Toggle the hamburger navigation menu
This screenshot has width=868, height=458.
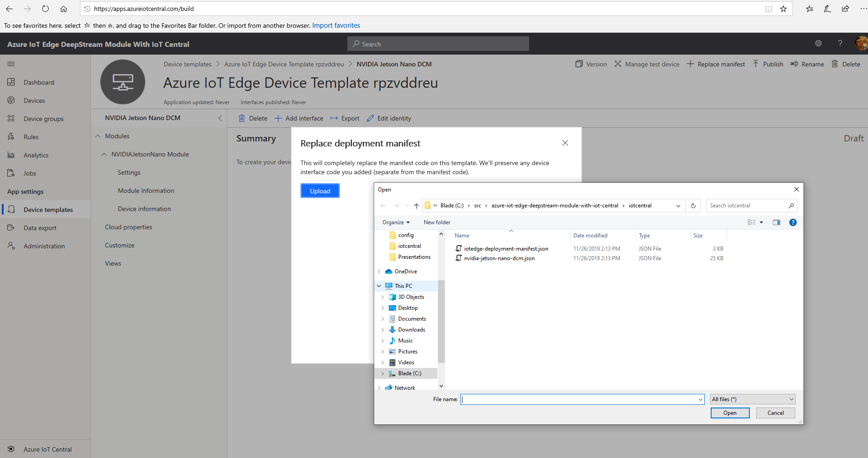coord(11,64)
